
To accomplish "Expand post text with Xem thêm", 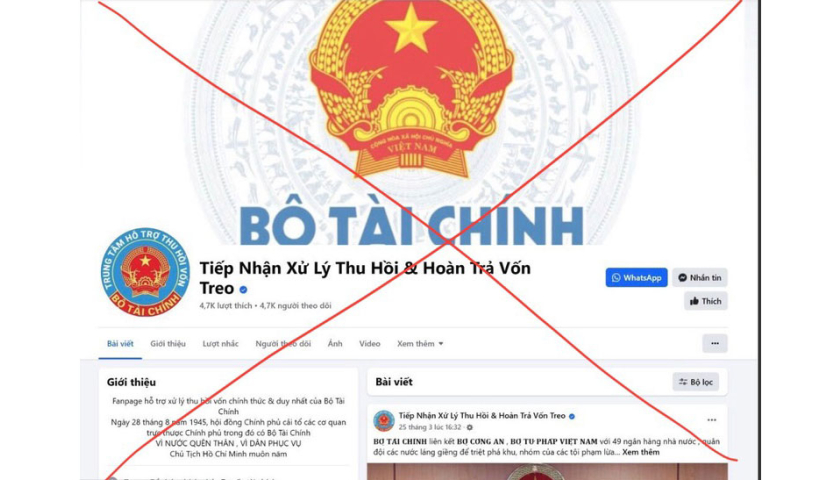I will click(641, 452).
